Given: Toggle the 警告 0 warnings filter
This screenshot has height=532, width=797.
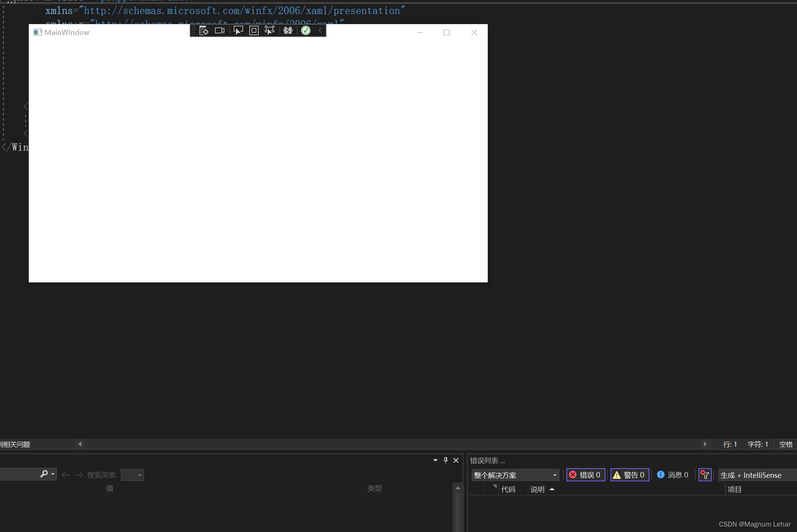Looking at the screenshot, I should tap(629, 475).
